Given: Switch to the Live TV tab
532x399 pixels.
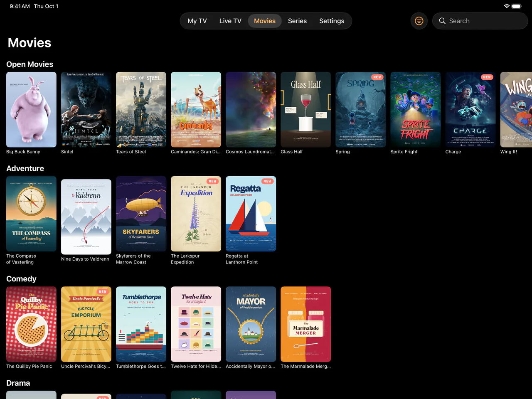Looking at the screenshot, I should (230, 21).
